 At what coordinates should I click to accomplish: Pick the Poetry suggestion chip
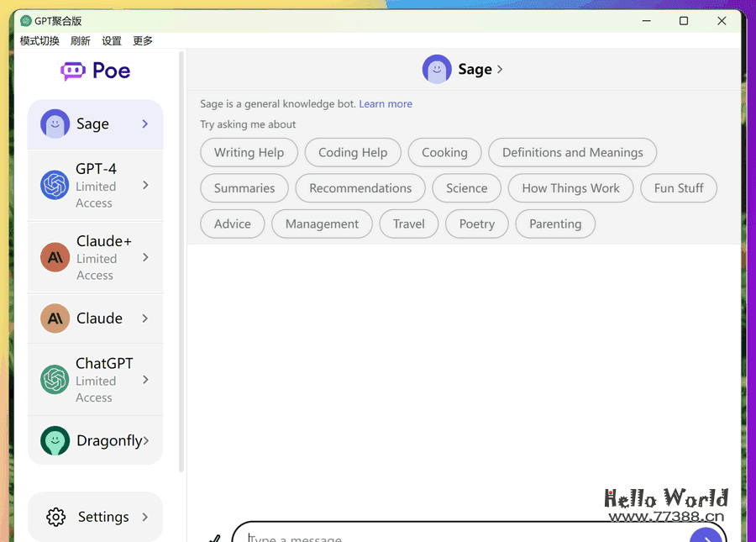[477, 224]
